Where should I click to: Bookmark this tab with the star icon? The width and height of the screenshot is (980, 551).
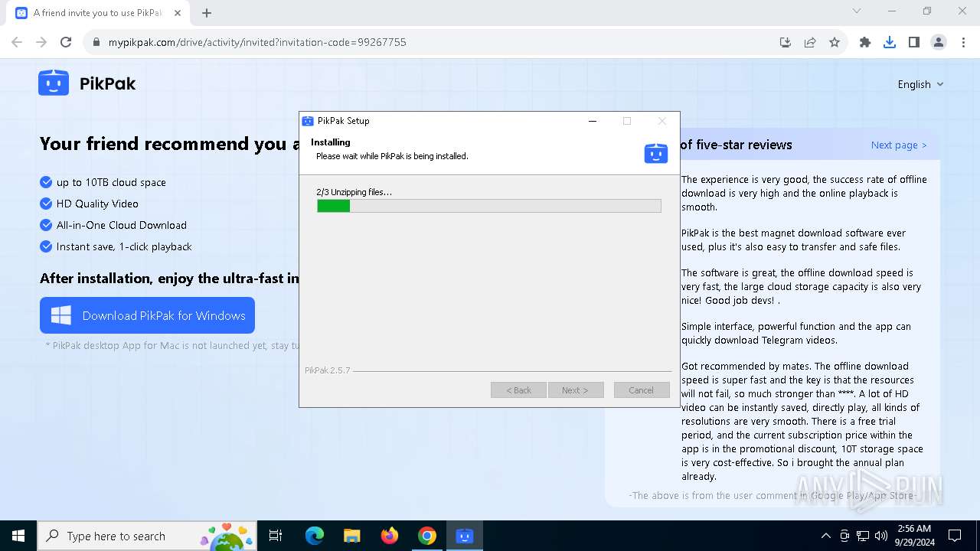(835, 42)
